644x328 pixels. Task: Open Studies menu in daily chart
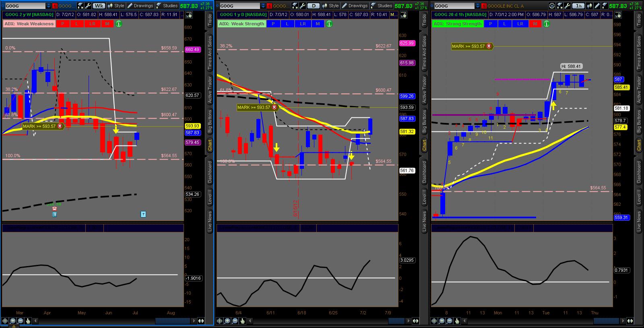tap(381, 6)
